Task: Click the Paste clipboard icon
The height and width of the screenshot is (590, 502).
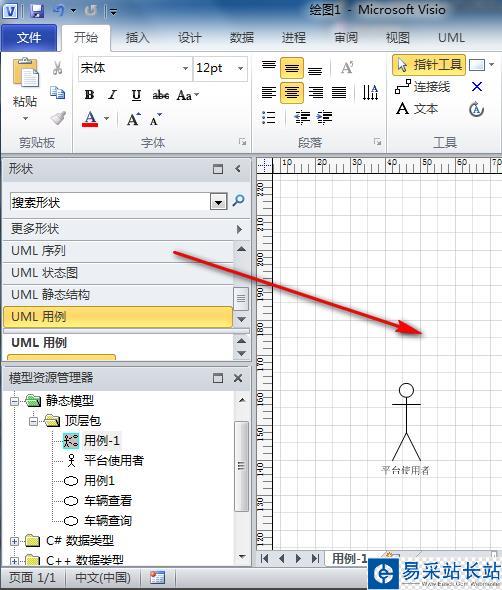Action: (x=25, y=73)
